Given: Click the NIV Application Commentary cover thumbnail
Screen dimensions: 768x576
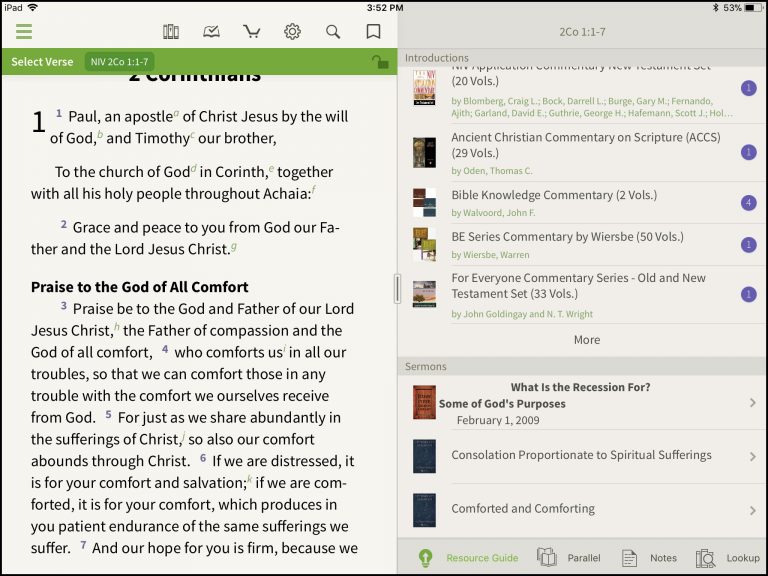Looking at the screenshot, I should (x=424, y=88).
